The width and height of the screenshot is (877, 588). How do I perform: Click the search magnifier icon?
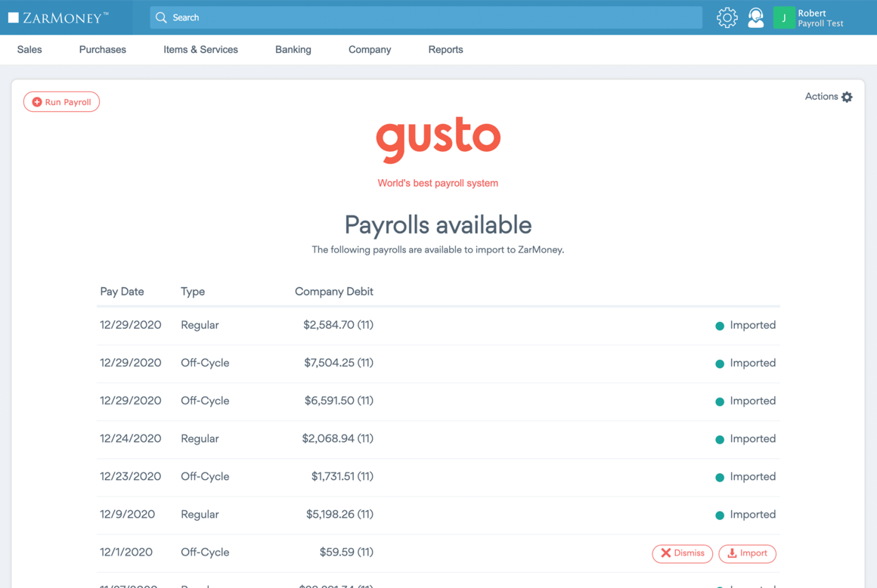click(x=161, y=17)
